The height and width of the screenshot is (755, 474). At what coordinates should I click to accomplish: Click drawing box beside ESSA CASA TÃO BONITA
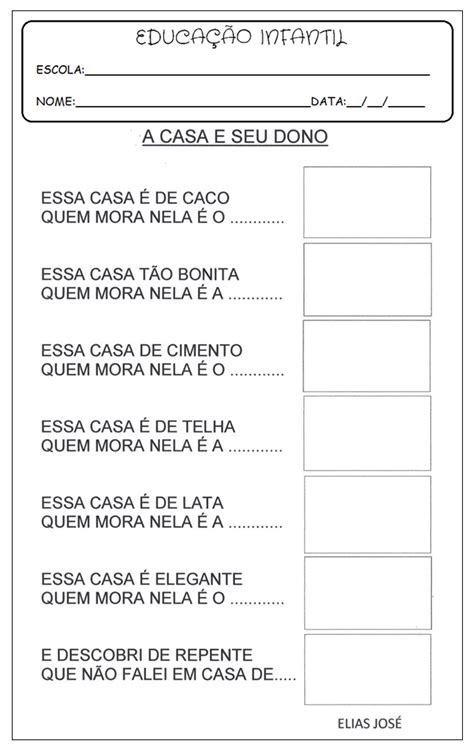tap(368, 279)
